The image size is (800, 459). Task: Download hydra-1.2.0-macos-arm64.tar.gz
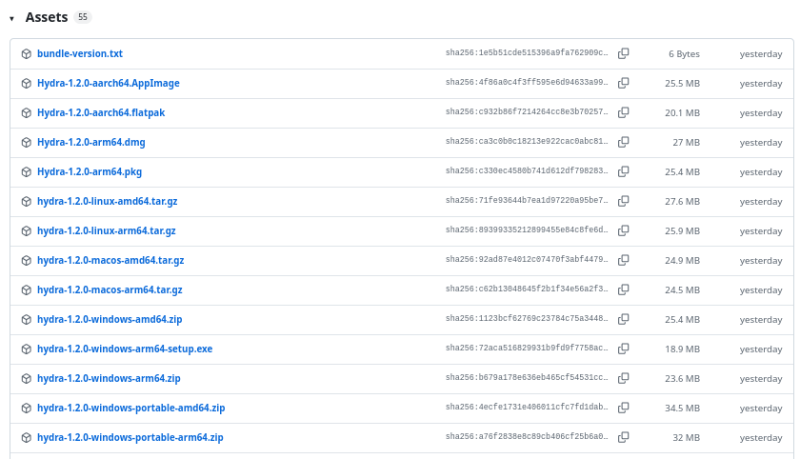click(109, 290)
